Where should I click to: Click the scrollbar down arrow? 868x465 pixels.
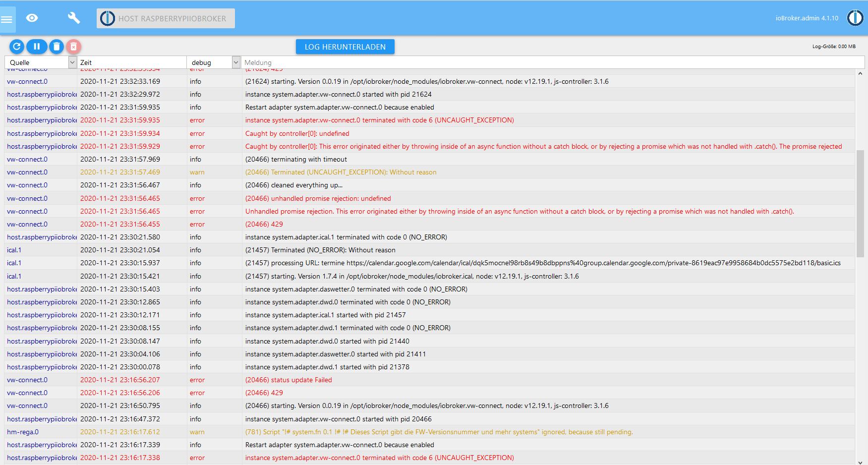pyautogui.click(x=860, y=462)
